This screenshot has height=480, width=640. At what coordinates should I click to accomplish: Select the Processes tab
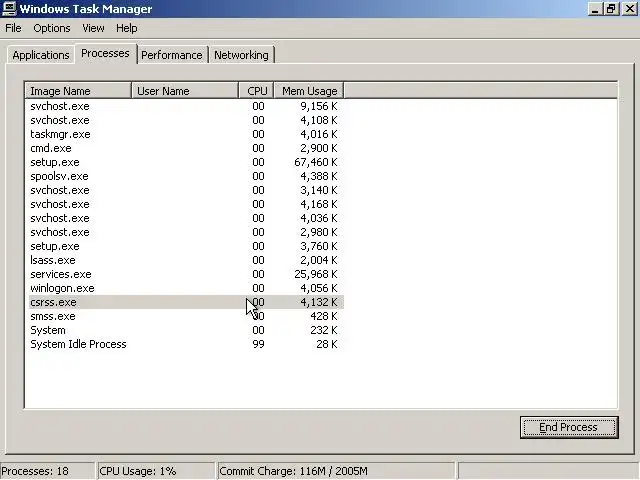(105, 53)
